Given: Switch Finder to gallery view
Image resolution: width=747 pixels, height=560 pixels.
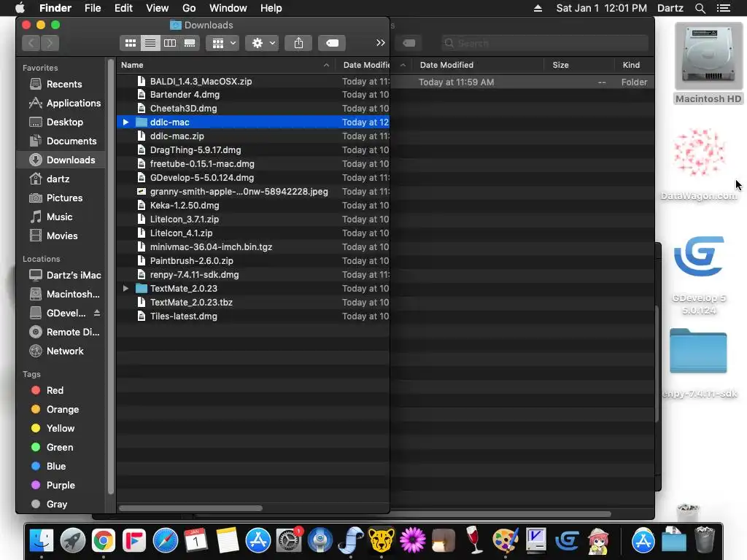Looking at the screenshot, I should [190, 43].
